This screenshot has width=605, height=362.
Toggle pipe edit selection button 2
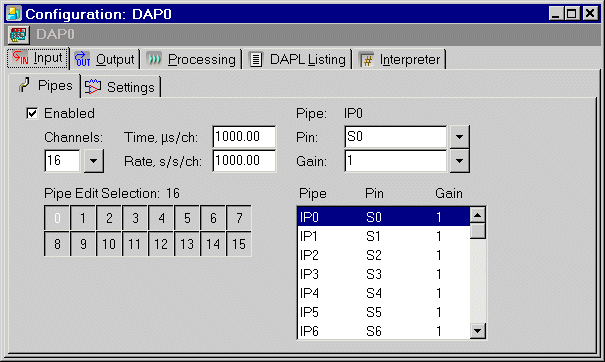point(109,218)
